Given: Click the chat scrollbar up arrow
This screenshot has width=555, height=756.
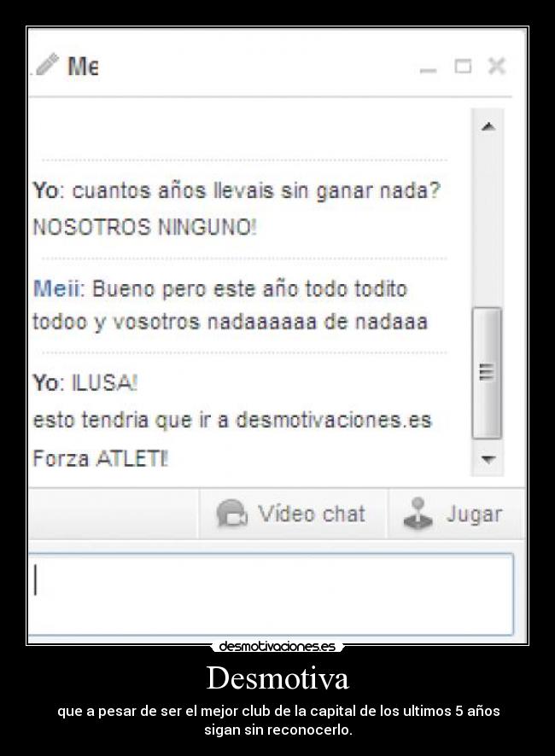Looking at the screenshot, I should [x=488, y=126].
